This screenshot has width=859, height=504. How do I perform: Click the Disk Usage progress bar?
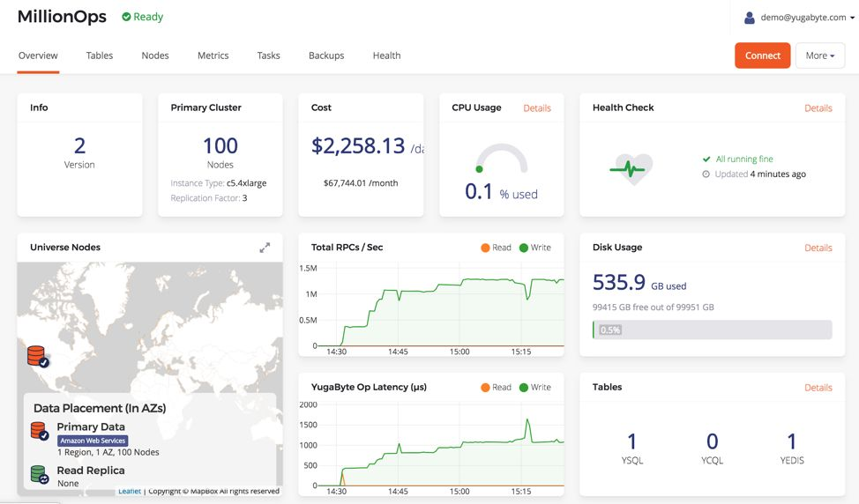point(712,330)
